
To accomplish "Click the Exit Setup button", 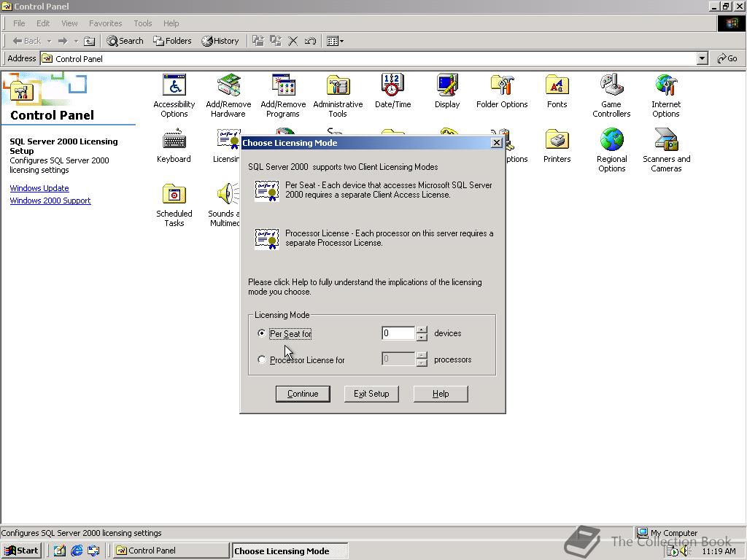I will pos(371,394).
